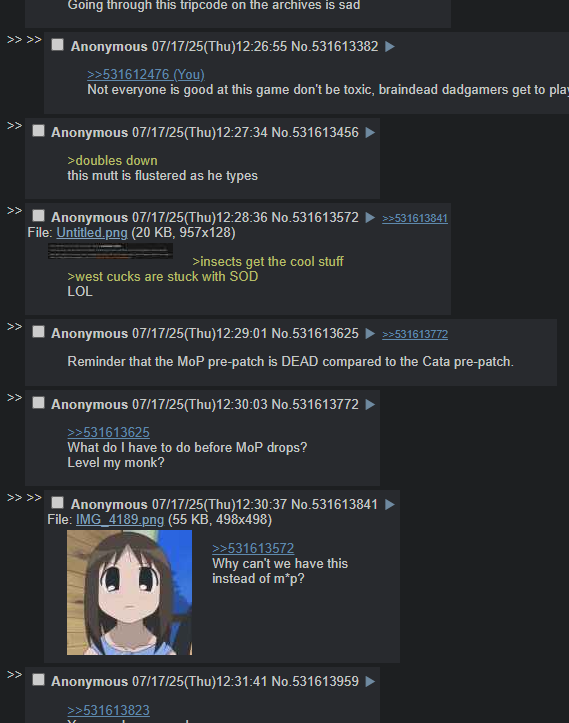This screenshot has height=723, width=569.
Task: Tick checkbox on post No.531613841
Action: pyautogui.click(x=58, y=503)
